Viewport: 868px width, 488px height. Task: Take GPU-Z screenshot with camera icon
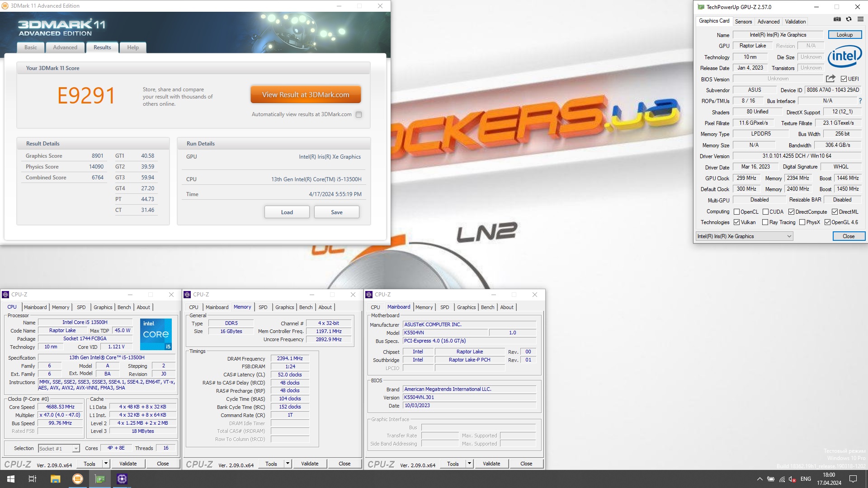[x=837, y=19]
